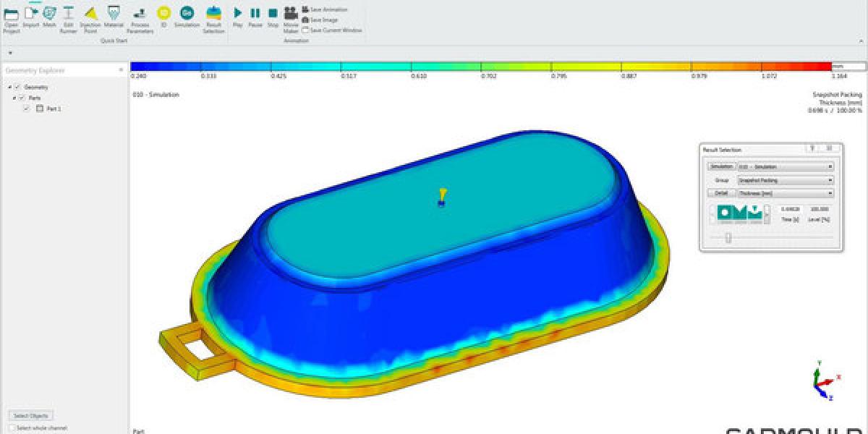Select the Edit Runner tool

[x=68, y=14]
